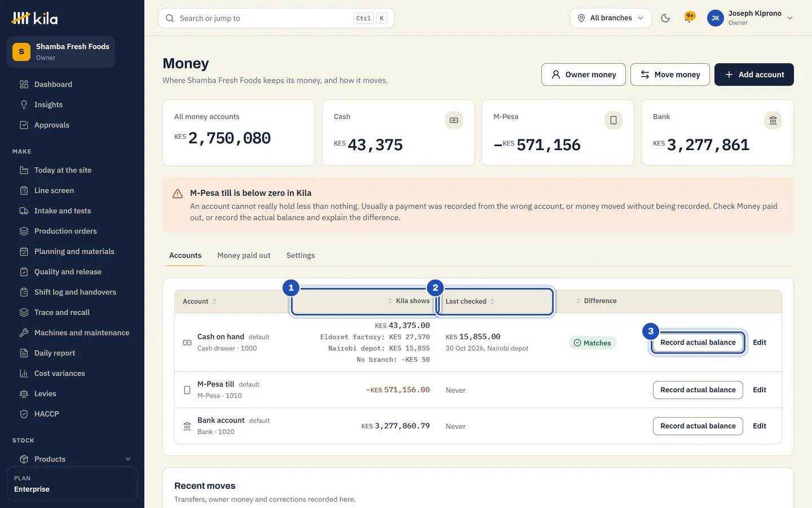Switch to Accounts tab

(x=185, y=255)
